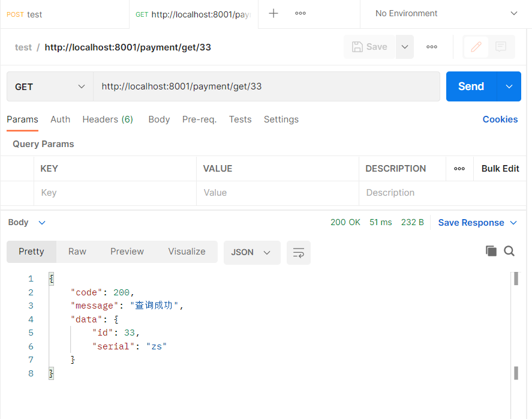Select the Pretty response view
The image size is (532, 419).
(32, 252)
